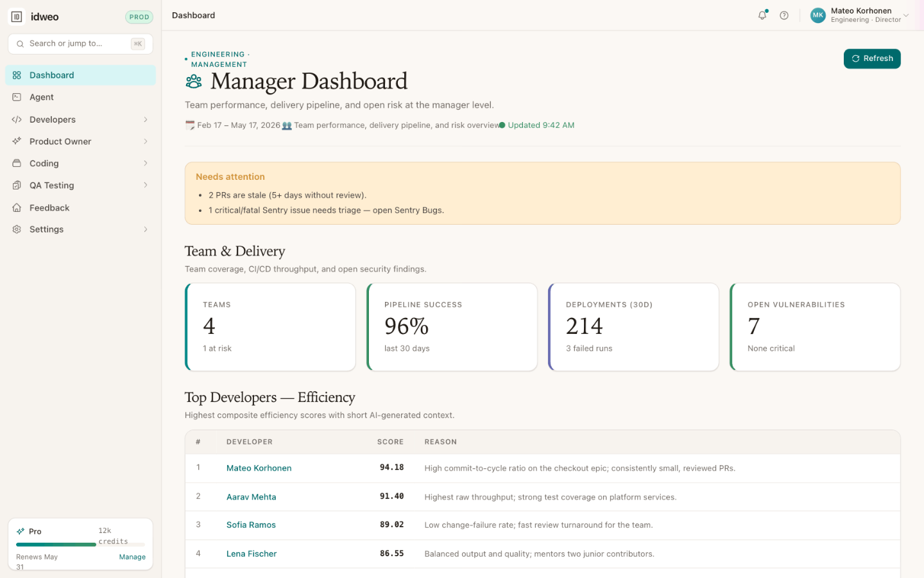
Task: Open the Pipeline Success stat card
Action: click(x=452, y=327)
